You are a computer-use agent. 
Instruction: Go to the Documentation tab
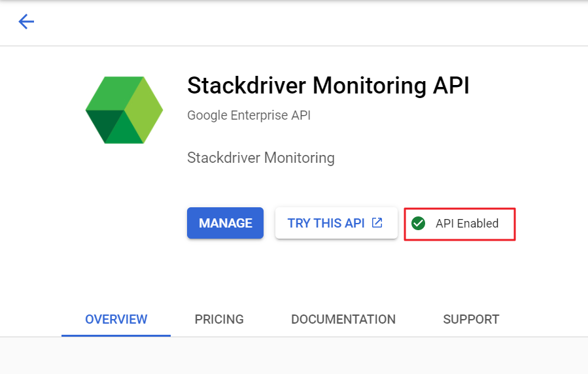tap(343, 319)
